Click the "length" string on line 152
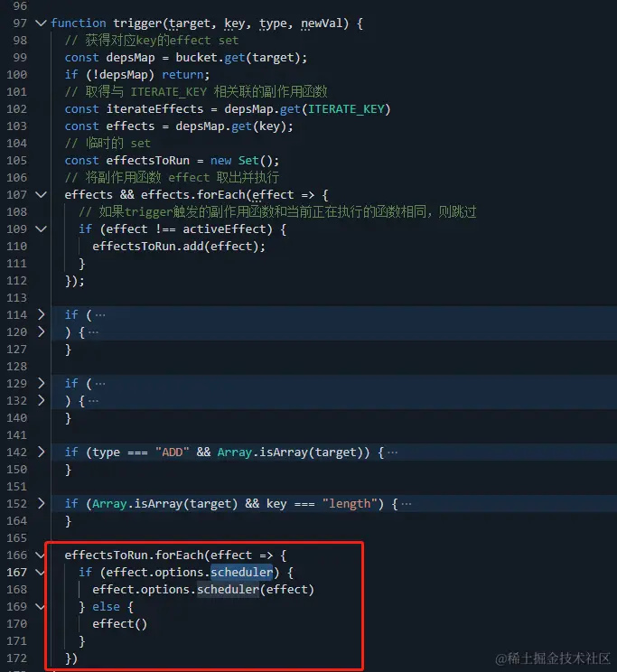The width and height of the screenshot is (617, 672). point(350,504)
